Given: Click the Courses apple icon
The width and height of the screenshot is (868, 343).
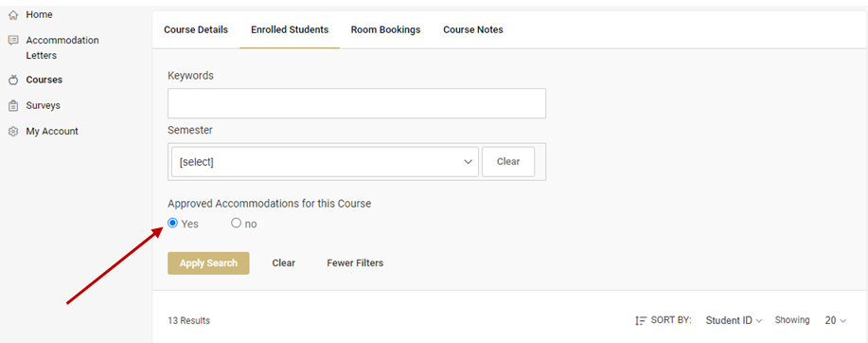Looking at the screenshot, I should pyautogui.click(x=13, y=80).
